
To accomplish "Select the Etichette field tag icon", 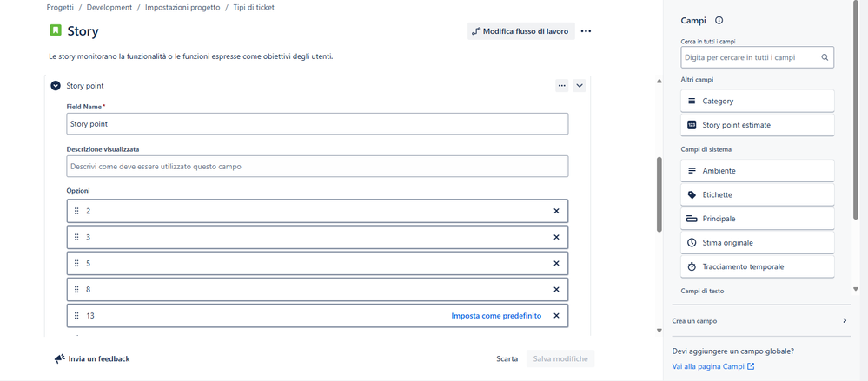I will 692,194.
